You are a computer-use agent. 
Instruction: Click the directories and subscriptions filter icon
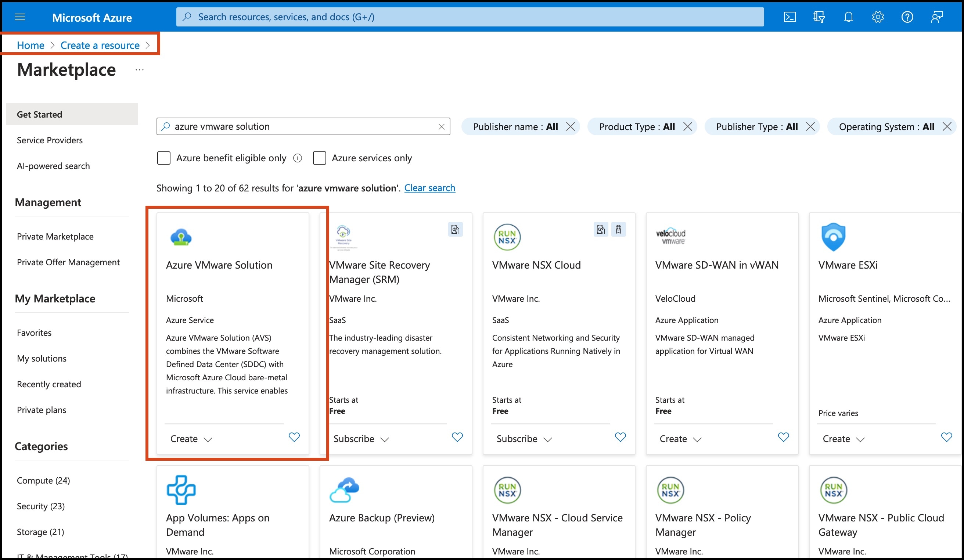pyautogui.click(x=819, y=17)
